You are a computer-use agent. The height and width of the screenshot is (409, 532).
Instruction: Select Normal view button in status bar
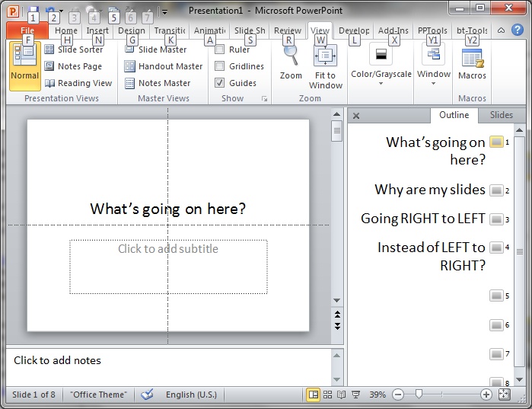click(x=314, y=395)
